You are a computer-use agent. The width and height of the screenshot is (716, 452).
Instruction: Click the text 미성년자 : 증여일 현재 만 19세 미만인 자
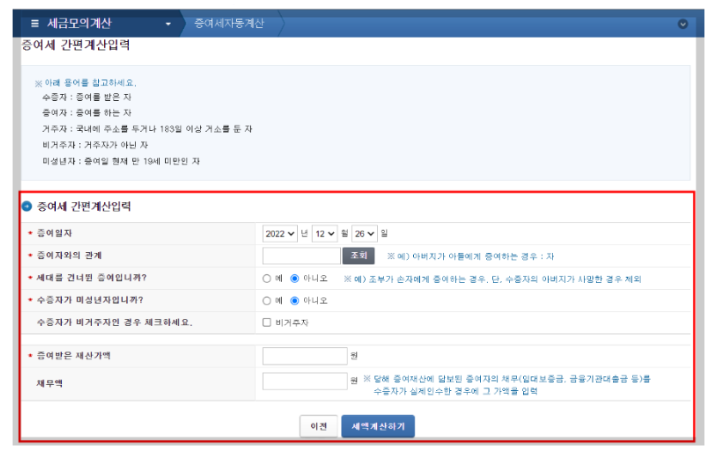coord(121,161)
